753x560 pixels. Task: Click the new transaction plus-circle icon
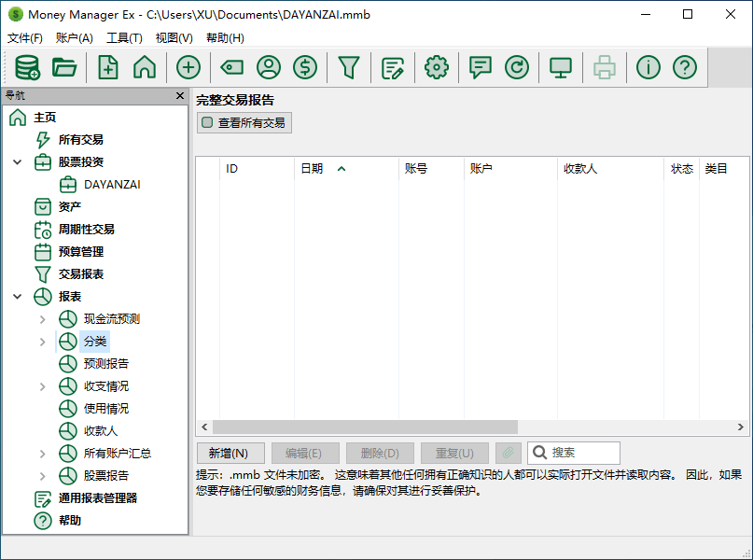tap(188, 67)
